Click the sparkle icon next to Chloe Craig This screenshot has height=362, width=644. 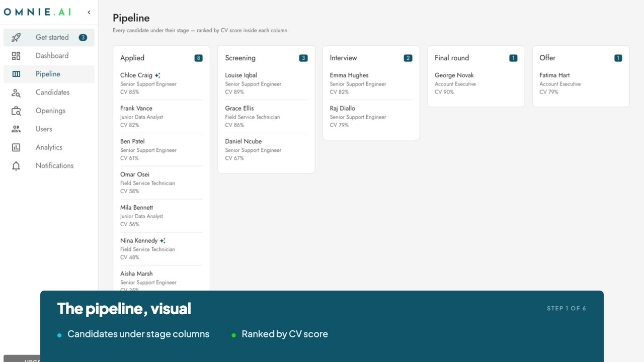click(157, 75)
